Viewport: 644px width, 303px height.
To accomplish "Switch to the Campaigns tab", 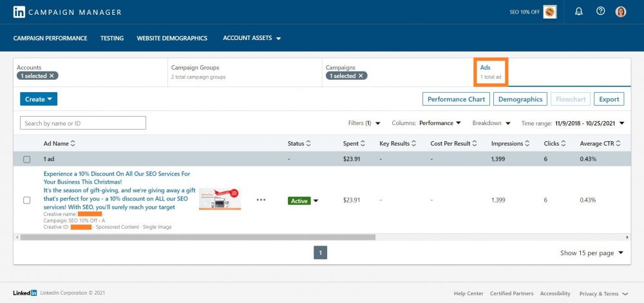I will tap(397, 72).
